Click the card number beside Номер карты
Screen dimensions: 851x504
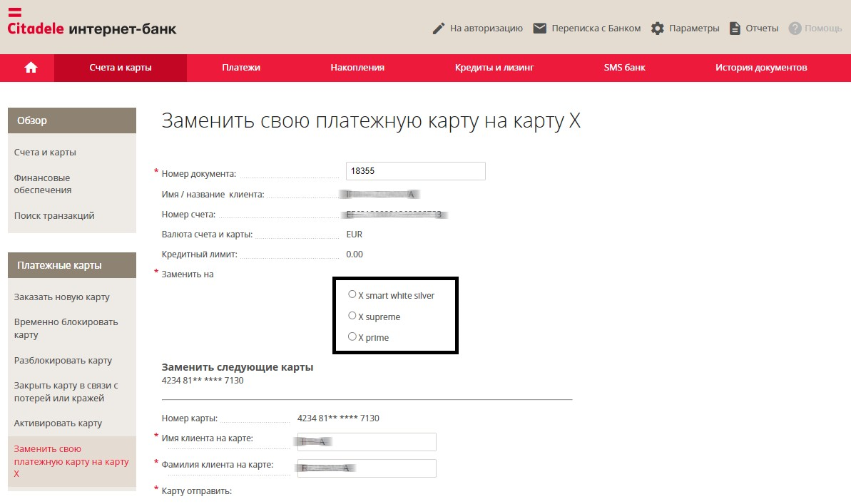click(x=338, y=418)
